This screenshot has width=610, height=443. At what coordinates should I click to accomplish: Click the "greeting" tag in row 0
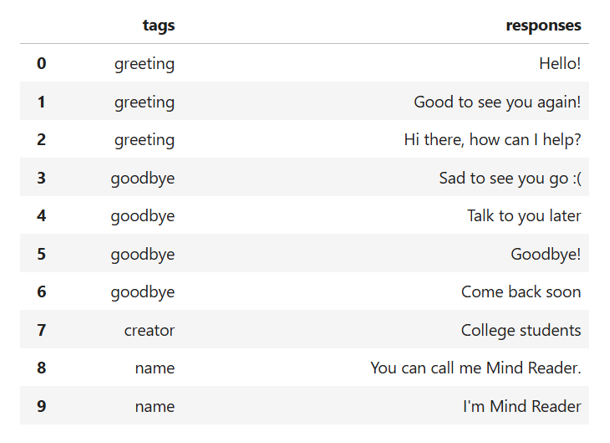[x=144, y=64]
